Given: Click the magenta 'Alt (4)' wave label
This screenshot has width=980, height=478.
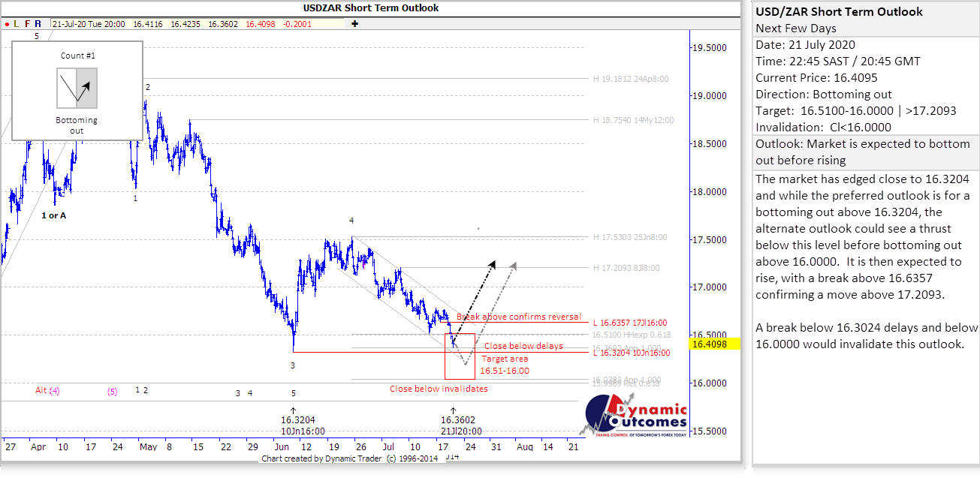Looking at the screenshot, I should point(47,390).
